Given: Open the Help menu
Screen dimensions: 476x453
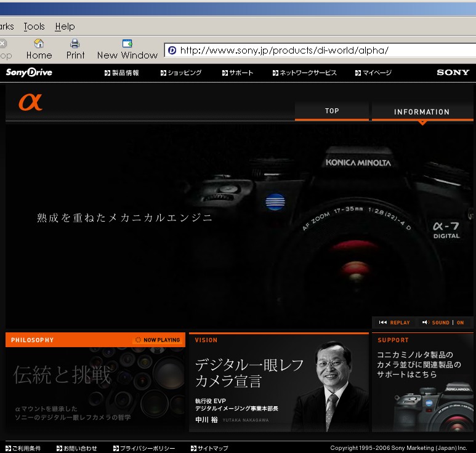Looking at the screenshot, I should coord(65,26).
